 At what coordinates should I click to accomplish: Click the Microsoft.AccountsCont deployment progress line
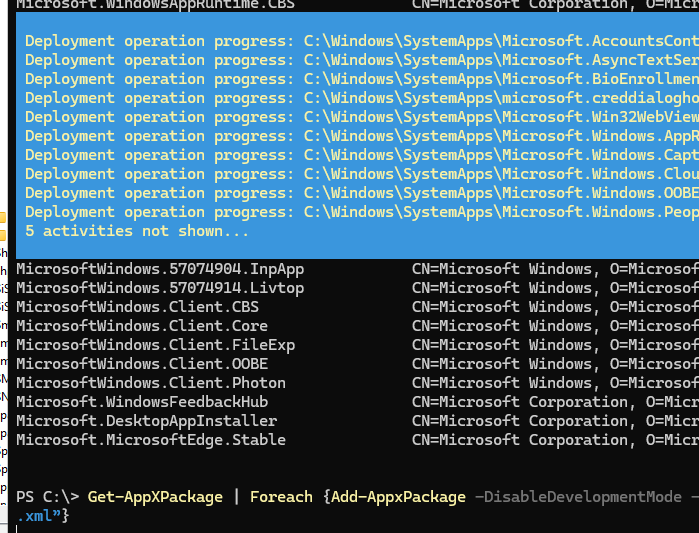coord(360,41)
